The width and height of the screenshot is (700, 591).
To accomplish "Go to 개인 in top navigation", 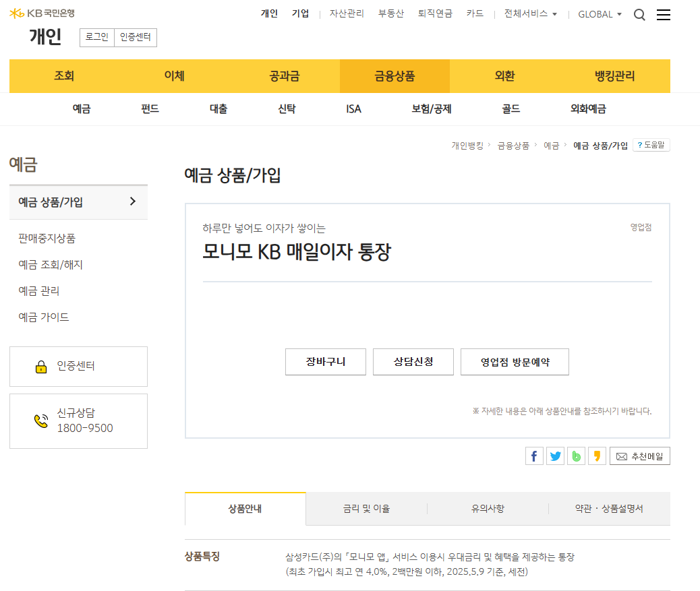I will 269,14.
